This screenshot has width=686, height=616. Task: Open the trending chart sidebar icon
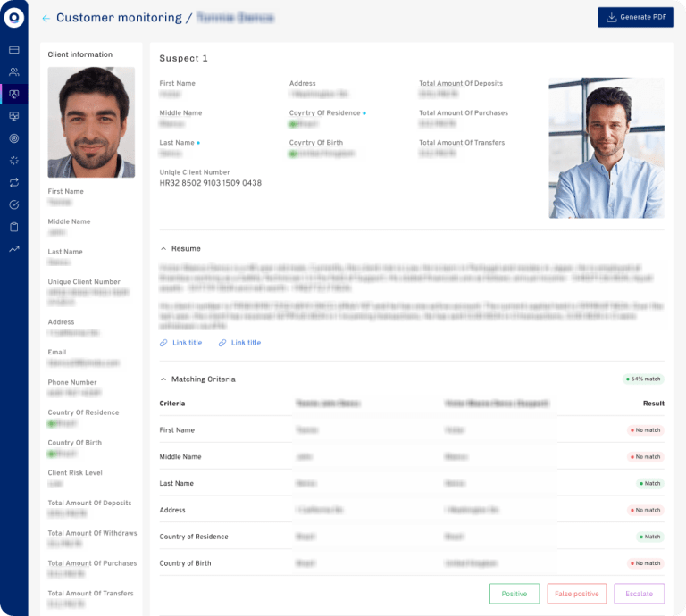pyautogui.click(x=14, y=249)
